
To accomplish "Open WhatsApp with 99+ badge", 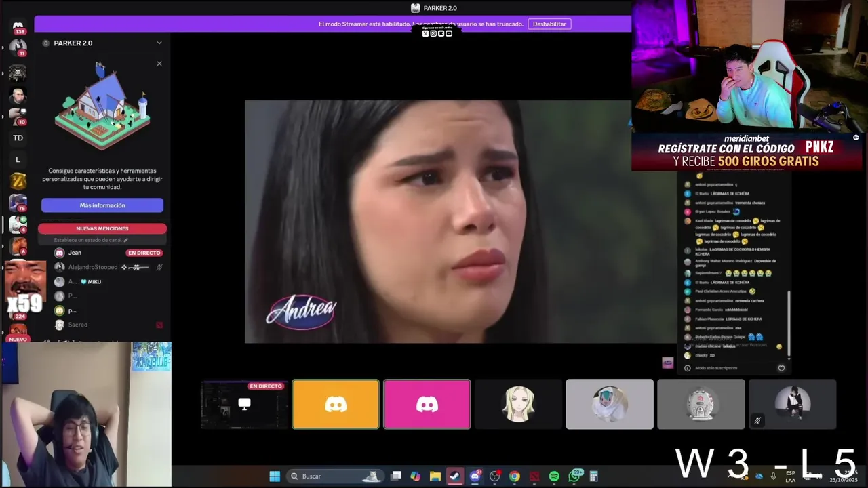I will pos(575,476).
